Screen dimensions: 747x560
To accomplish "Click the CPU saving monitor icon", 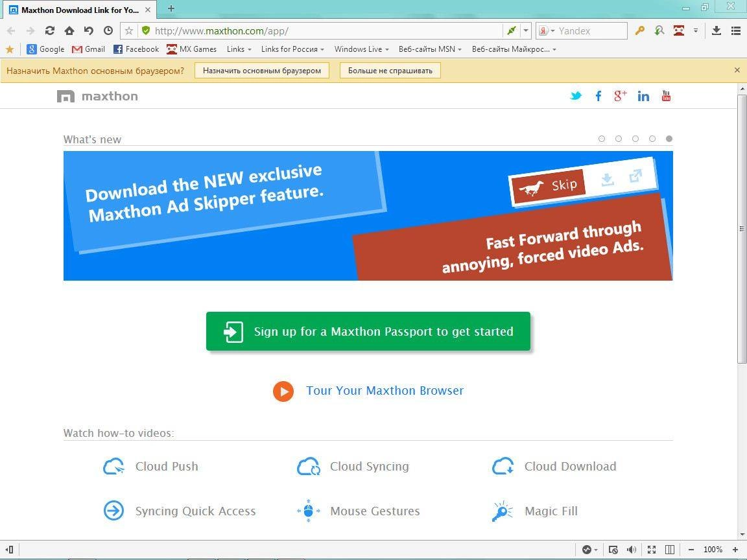I will point(586,550).
